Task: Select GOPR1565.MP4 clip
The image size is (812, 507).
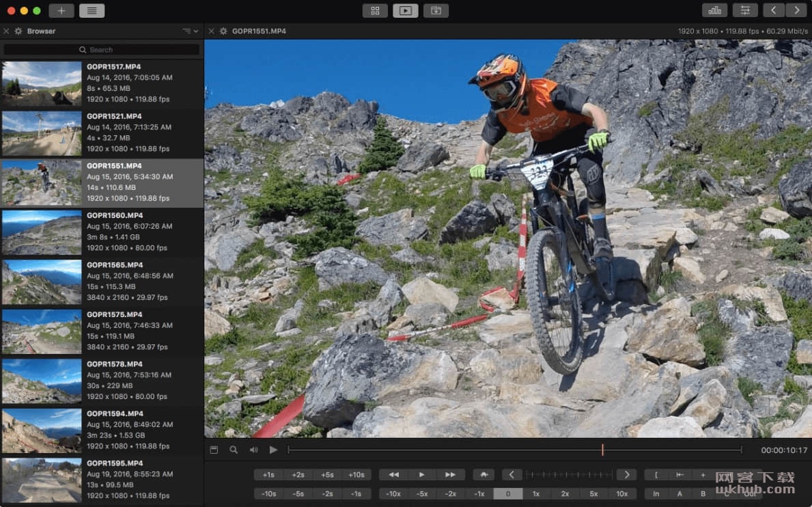Action: 102,282
